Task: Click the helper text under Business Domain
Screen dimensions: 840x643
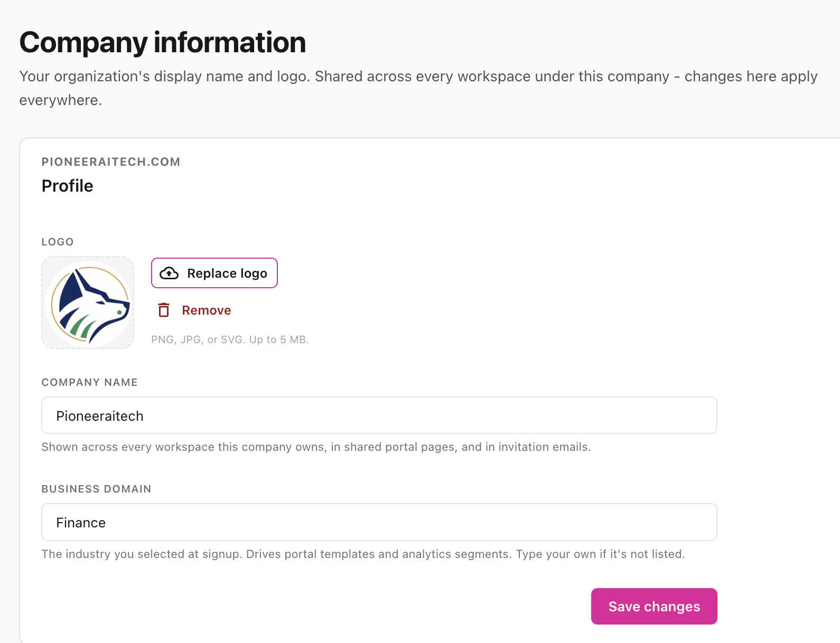Action: 363,554
